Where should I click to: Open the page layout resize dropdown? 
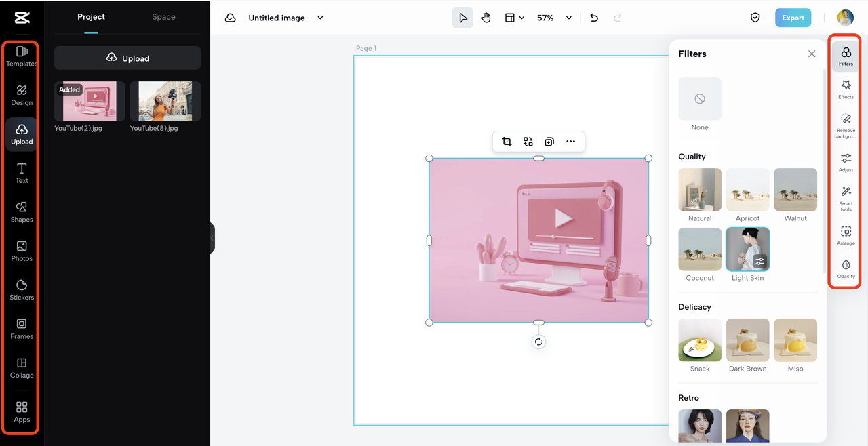tap(515, 18)
